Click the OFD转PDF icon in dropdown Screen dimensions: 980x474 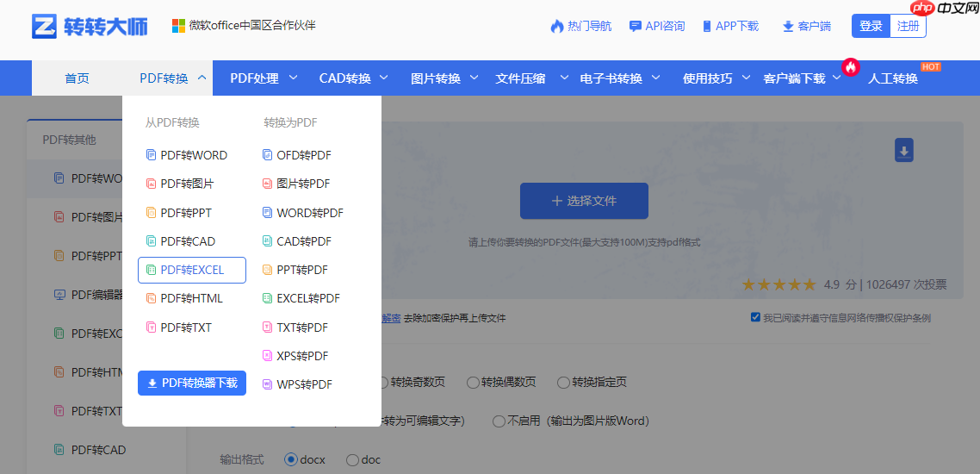tap(268, 155)
